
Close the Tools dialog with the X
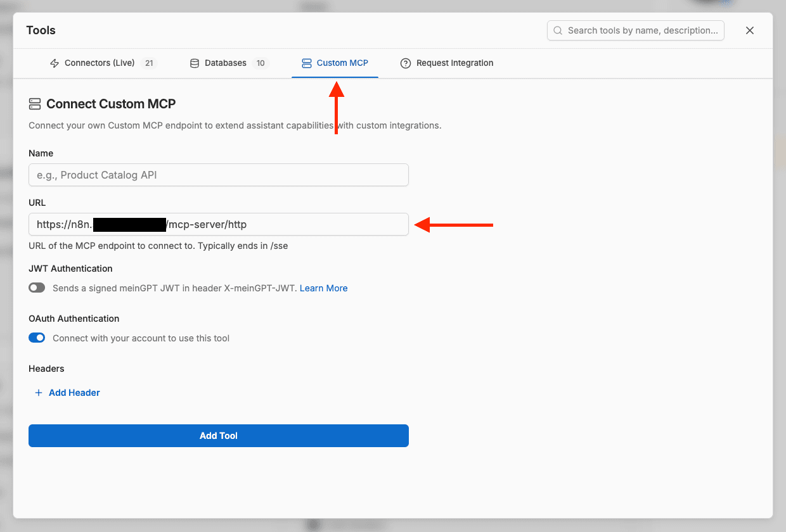(x=750, y=30)
